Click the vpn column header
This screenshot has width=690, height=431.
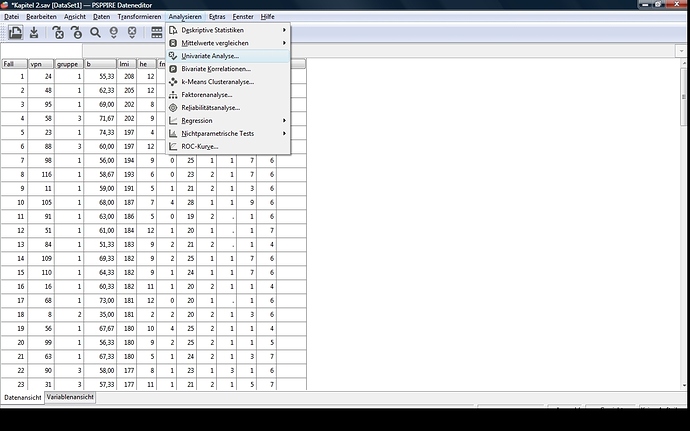click(41, 64)
